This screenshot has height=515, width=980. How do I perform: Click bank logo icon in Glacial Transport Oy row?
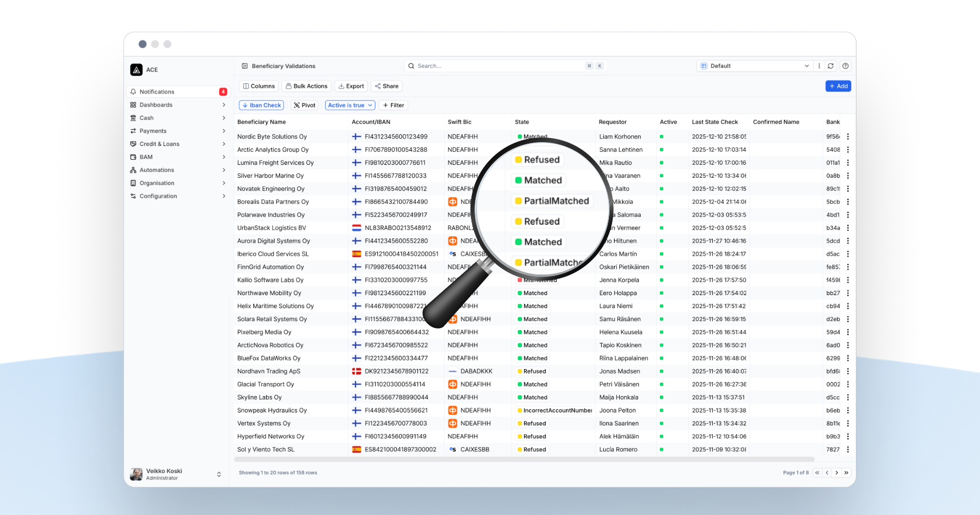[x=452, y=384]
